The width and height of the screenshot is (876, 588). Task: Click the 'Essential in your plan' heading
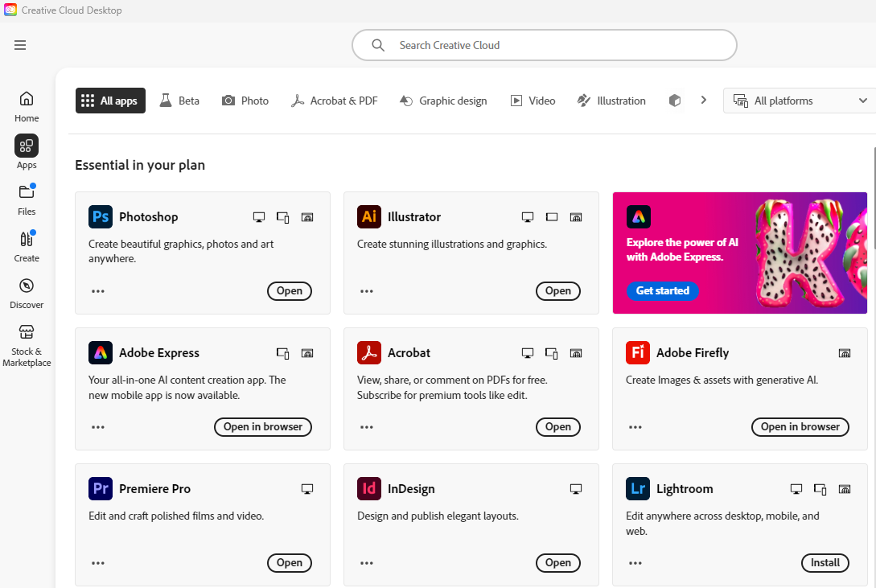(140, 165)
